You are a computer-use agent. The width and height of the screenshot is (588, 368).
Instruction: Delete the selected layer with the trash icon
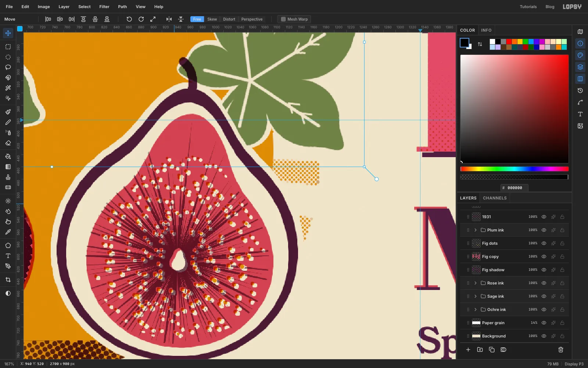click(x=561, y=350)
